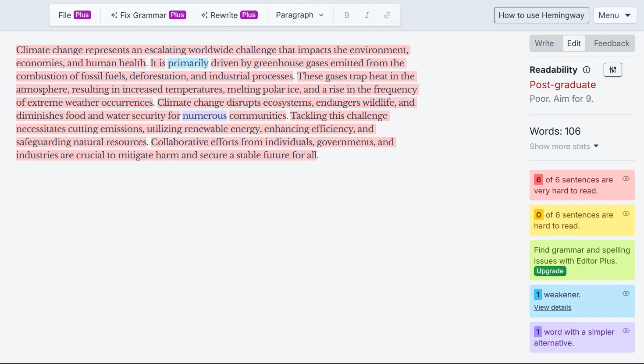
Task: Click the insert link icon
Action: tap(387, 15)
